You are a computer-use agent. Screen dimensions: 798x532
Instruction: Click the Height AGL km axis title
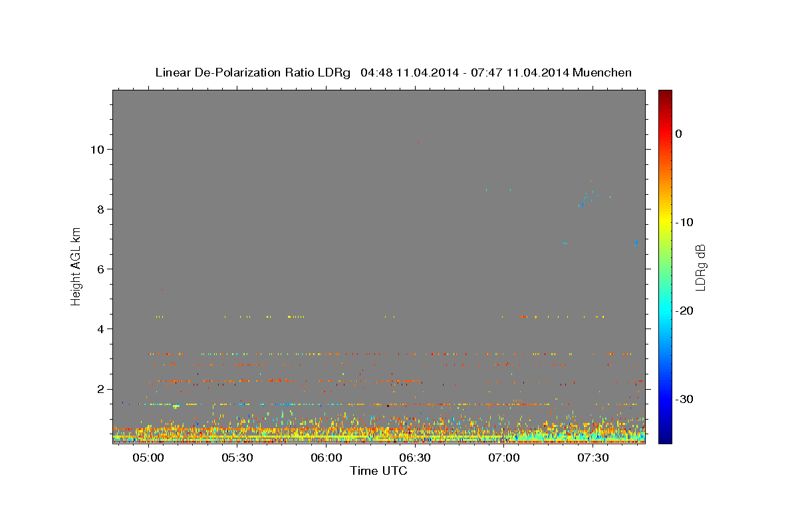click(x=76, y=266)
